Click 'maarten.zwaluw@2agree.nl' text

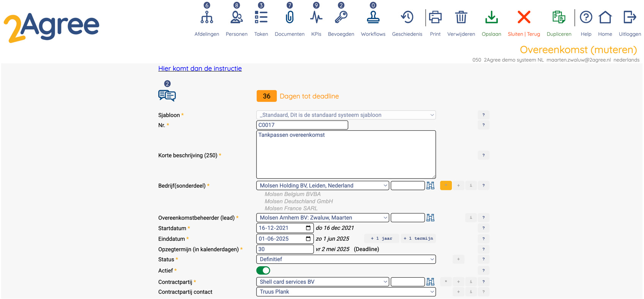click(x=578, y=60)
